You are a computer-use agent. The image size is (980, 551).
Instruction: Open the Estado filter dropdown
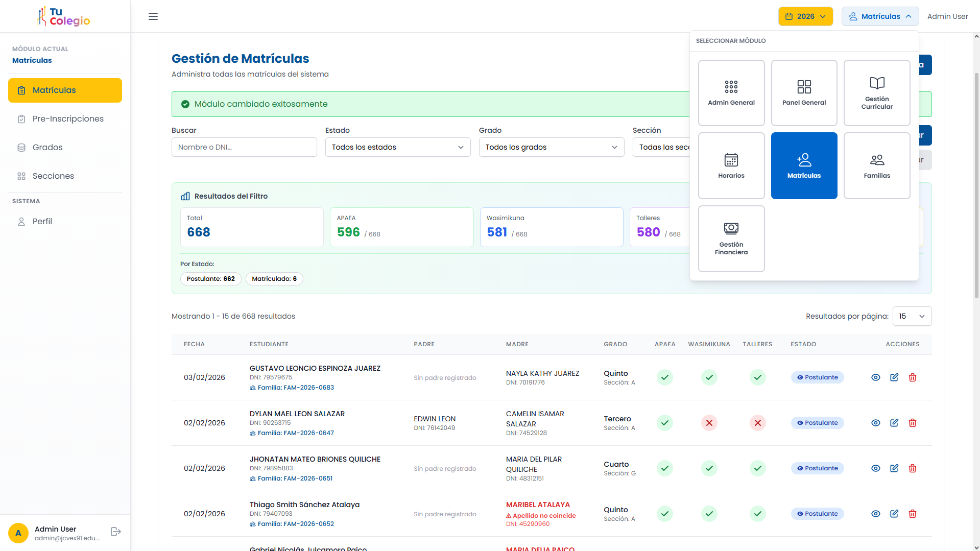(397, 147)
